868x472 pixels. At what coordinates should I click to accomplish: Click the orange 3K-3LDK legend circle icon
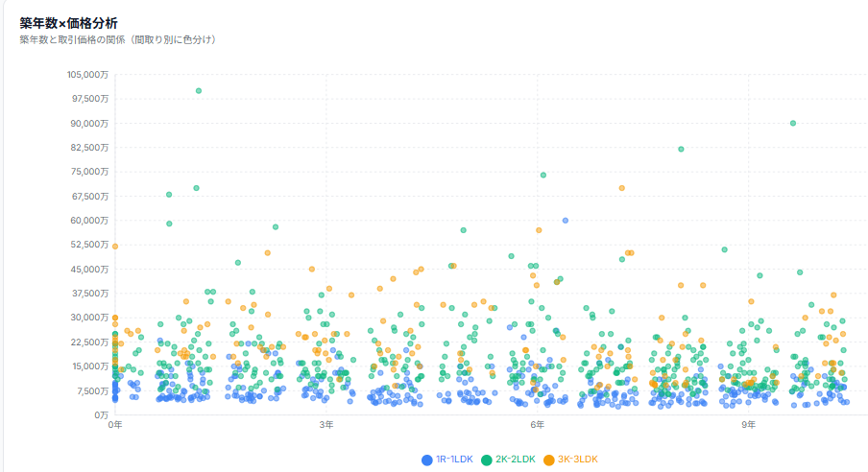coord(549,460)
